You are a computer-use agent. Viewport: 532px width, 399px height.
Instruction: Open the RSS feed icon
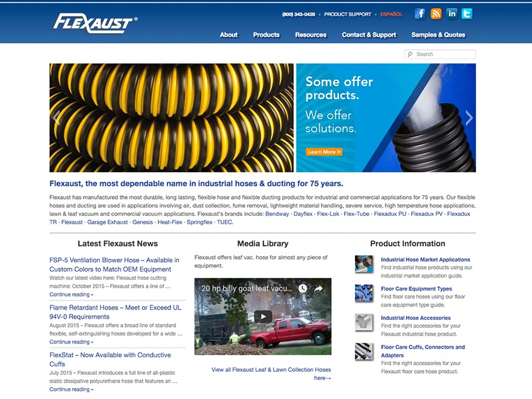click(x=436, y=14)
